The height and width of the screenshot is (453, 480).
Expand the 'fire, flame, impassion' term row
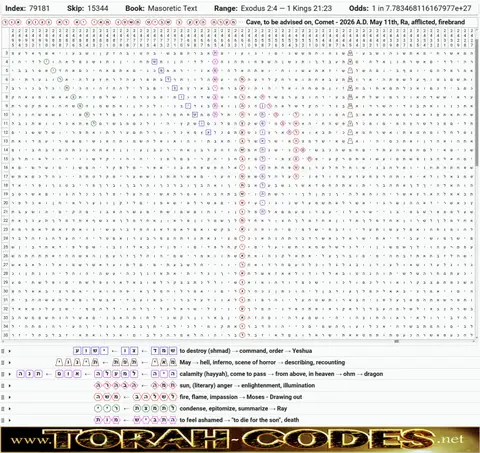(10, 397)
